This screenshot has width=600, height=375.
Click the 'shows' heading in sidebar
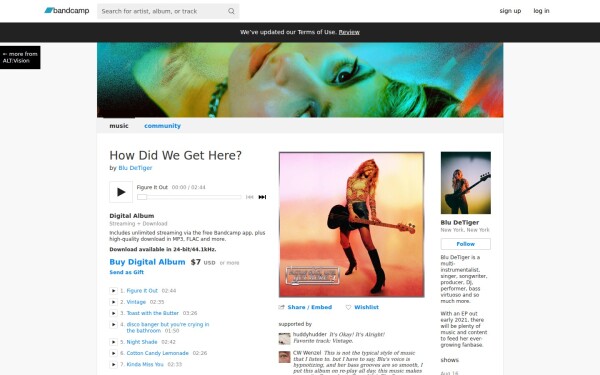449,360
